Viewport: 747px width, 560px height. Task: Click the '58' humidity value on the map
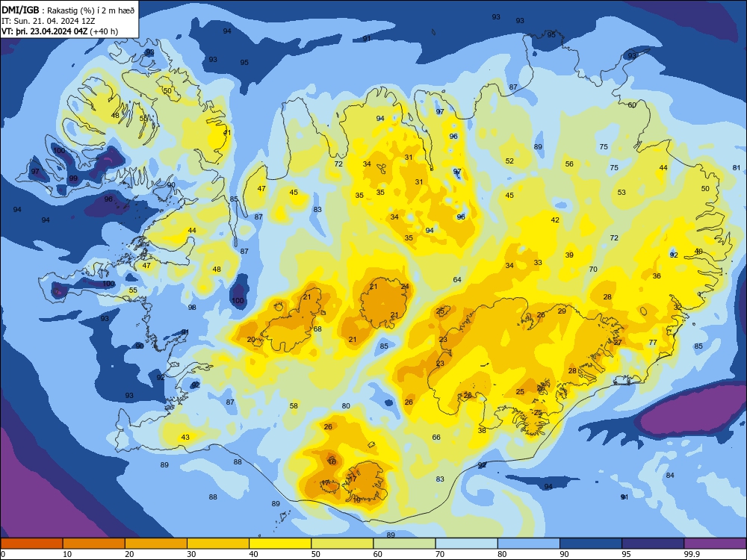[294, 405]
